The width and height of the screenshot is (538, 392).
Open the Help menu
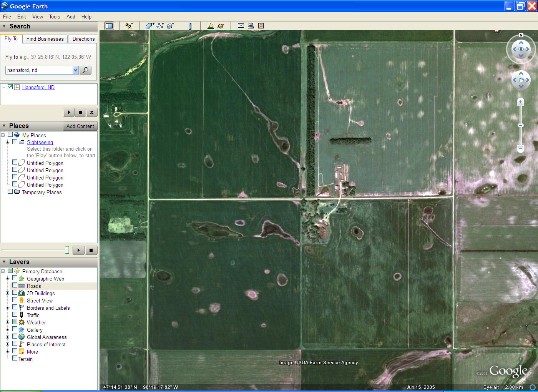pyautogui.click(x=86, y=17)
